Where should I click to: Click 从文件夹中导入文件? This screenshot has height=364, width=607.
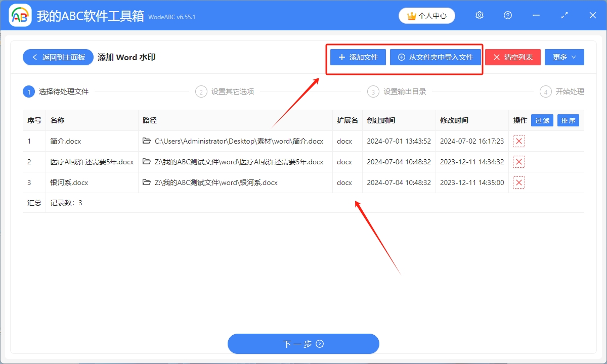[x=436, y=57]
